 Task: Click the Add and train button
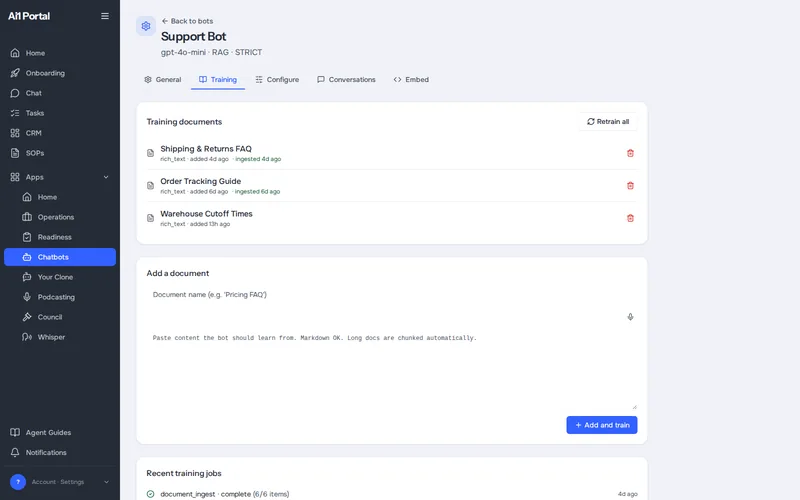[x=602, y=425]
